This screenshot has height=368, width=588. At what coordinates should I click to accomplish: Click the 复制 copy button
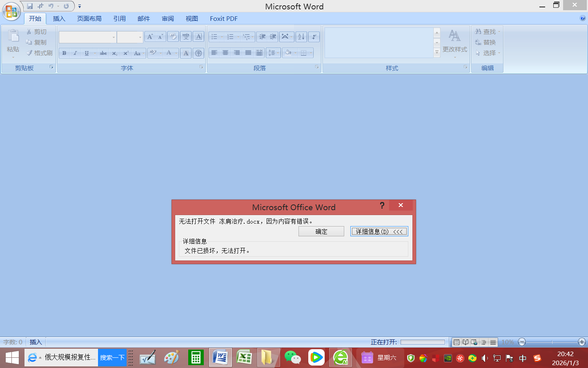[37, 42]
